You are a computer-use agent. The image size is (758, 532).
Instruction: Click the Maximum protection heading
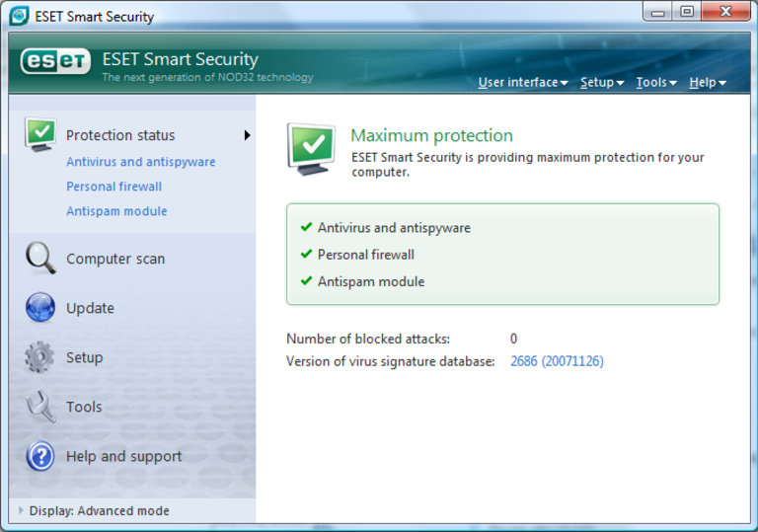click(431, 136)
